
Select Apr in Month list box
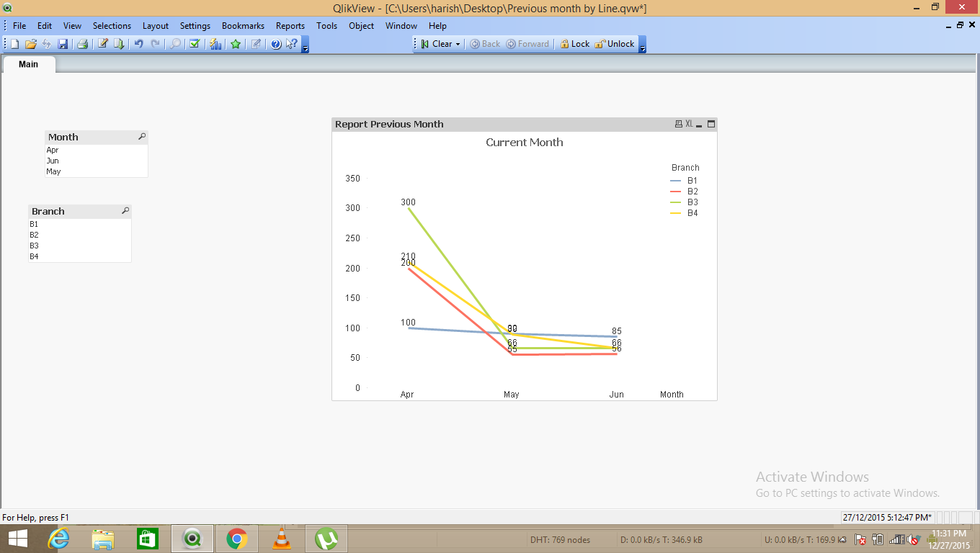pyautogui.click(x=97, y=150)
